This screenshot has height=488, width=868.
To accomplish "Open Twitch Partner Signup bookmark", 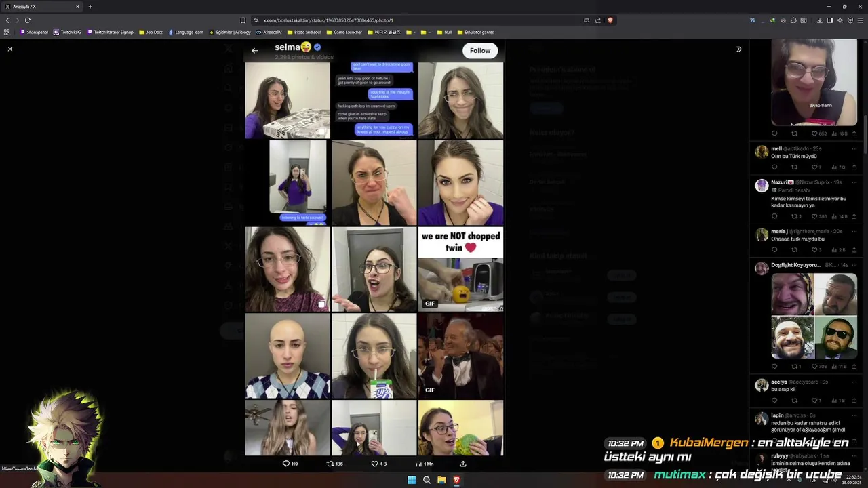I will click(x=111, y=32).
